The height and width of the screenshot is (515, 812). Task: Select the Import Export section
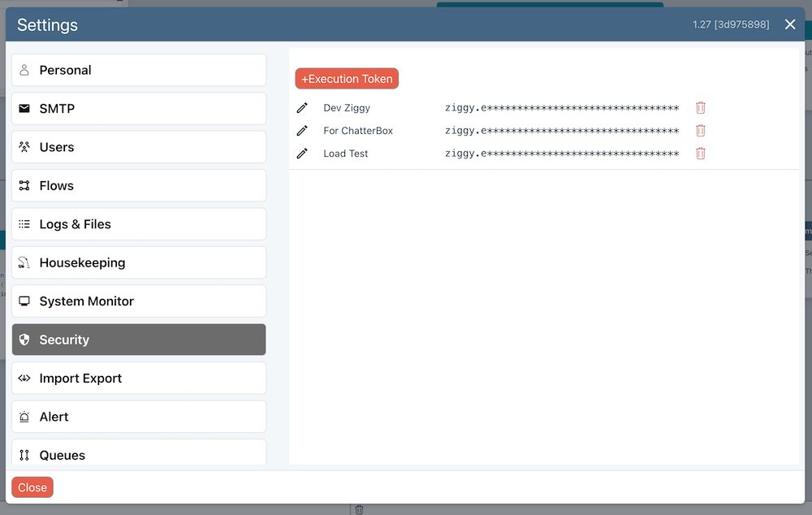click(139, 379)
